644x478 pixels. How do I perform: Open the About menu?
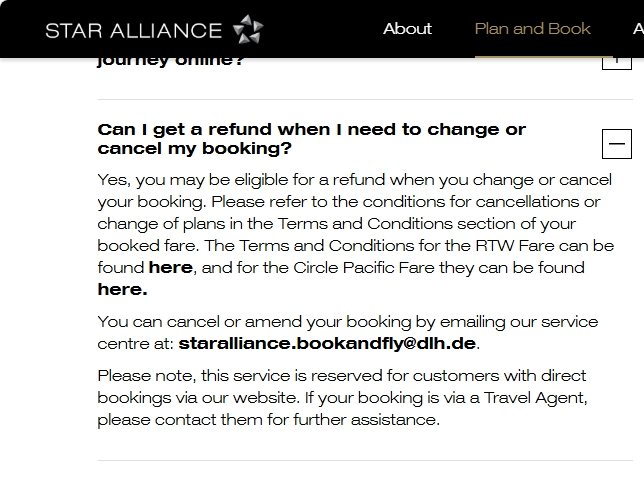point(407,29)
